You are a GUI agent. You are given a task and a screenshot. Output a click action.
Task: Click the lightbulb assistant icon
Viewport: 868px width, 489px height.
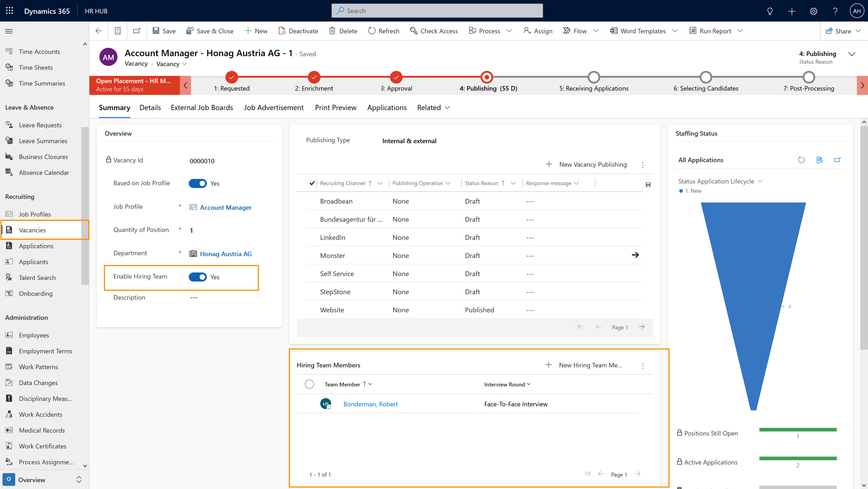click(770, 11)
